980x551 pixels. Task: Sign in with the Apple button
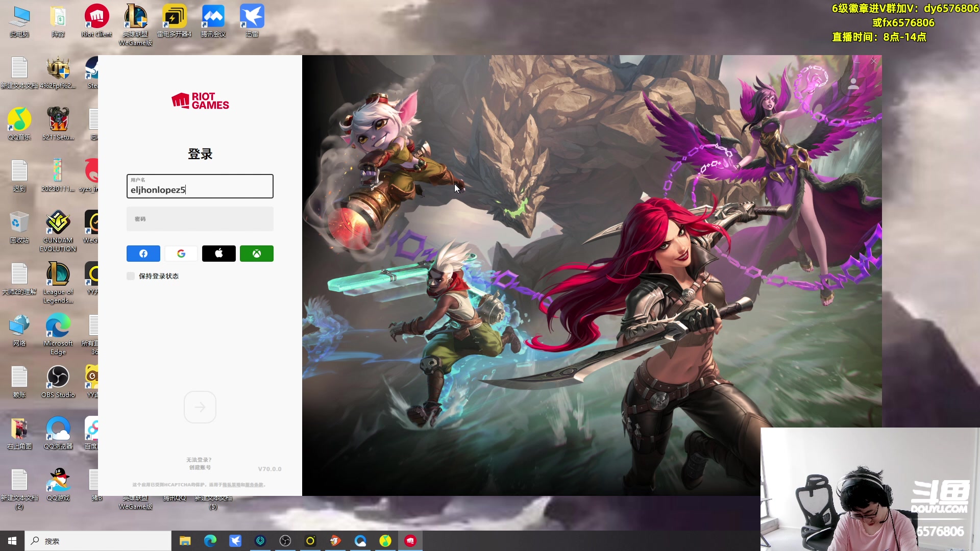click(x=219, y=254)
